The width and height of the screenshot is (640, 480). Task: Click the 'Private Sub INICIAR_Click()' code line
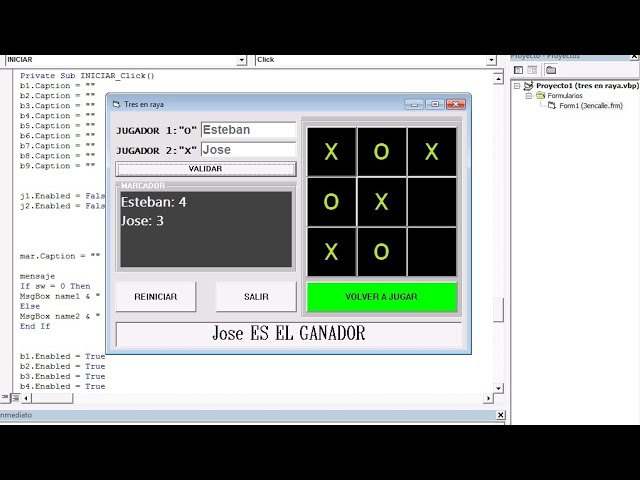(87, 76)
